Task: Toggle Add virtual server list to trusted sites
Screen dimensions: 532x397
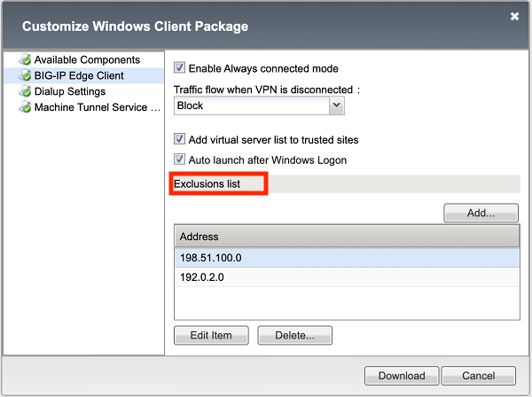Action: [179, 138]
